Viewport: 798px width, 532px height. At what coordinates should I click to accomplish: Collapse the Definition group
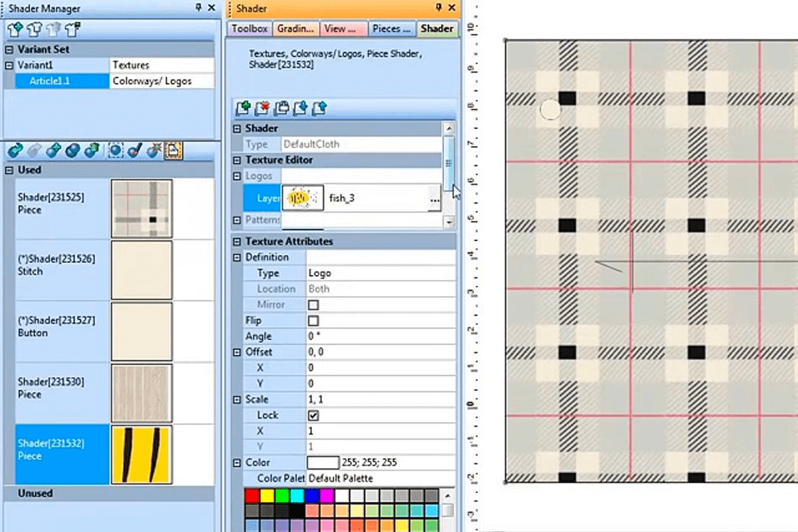point(237,258)
